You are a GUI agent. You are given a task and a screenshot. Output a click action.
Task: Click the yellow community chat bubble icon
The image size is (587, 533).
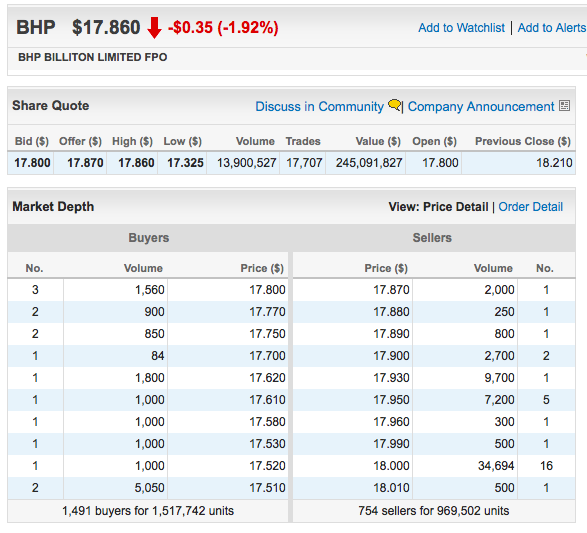point(395,105)
